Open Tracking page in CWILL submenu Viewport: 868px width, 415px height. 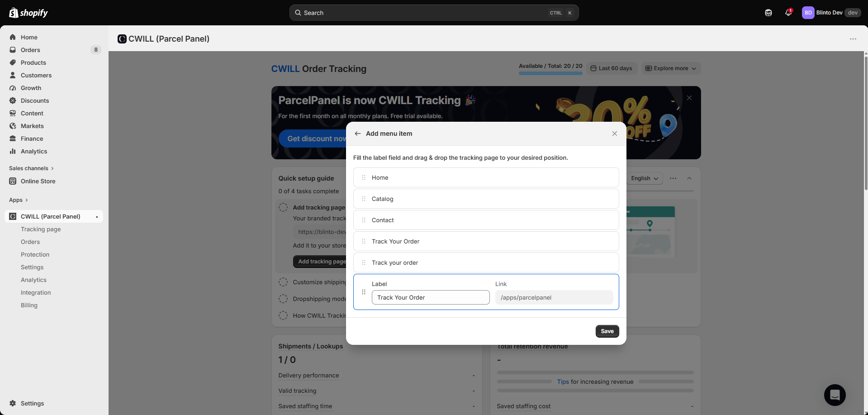(x=41, y=229)
